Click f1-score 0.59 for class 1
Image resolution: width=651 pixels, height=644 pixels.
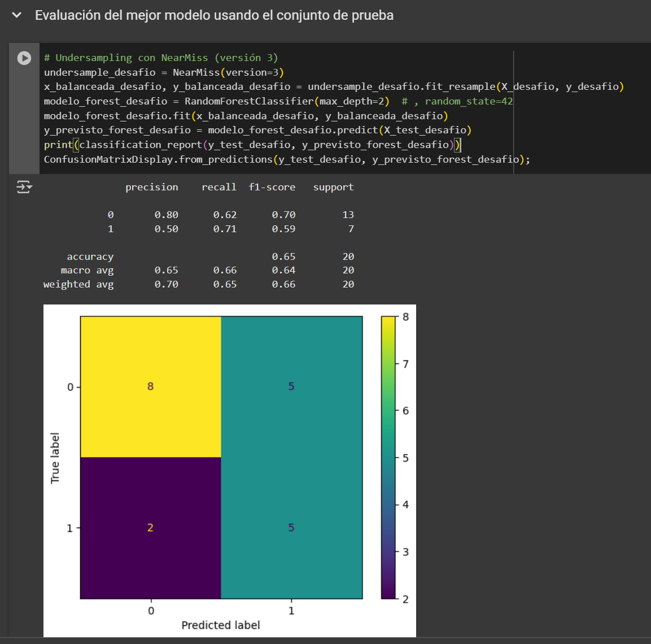283,229
